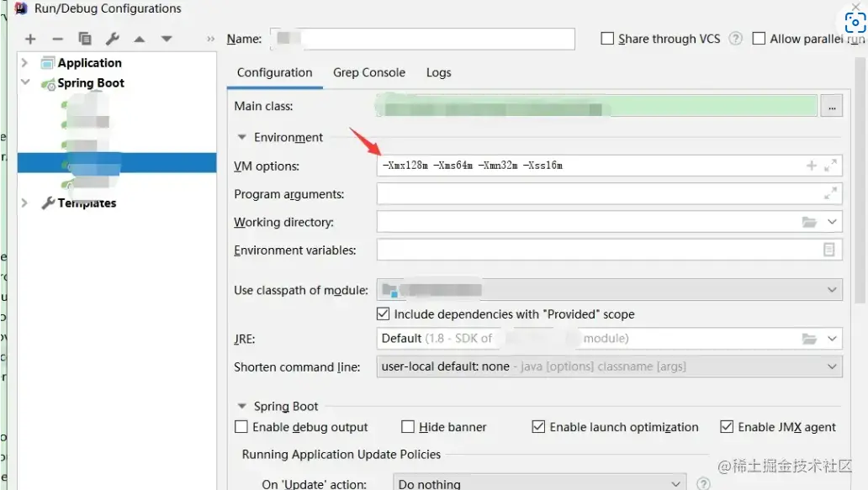Click the Program arguments field
The height and width of the screenshot is (490, 868).
tap(610, 193)
